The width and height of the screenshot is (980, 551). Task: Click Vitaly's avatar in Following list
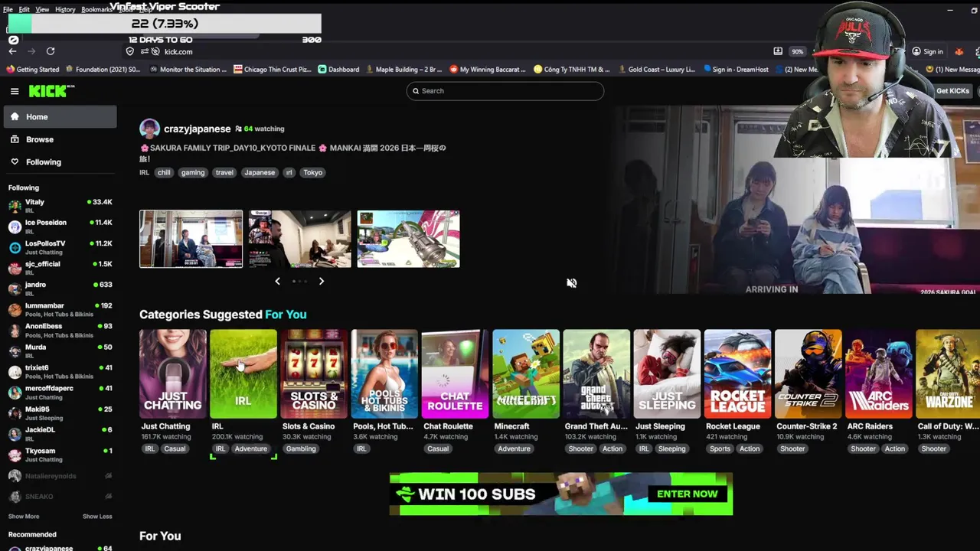click(x=15, y=206)
